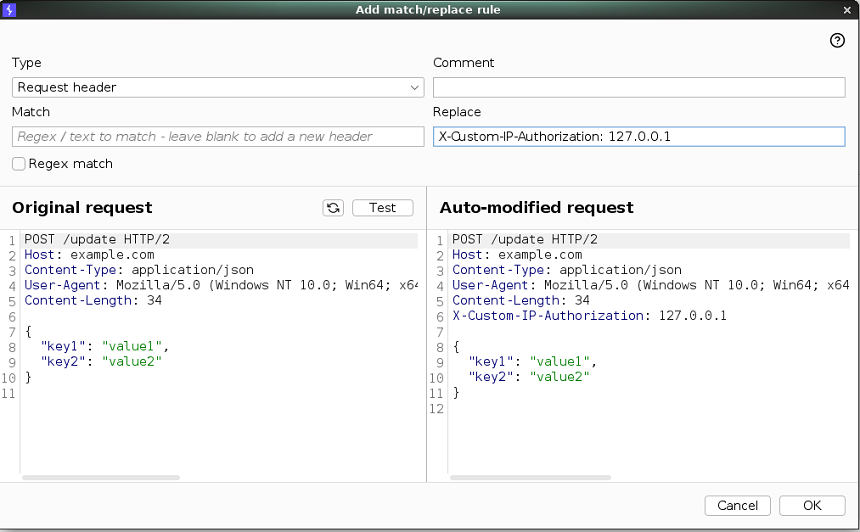
Task: Click the Auto-modified request horizontal scrollbar
Action: 528,478
